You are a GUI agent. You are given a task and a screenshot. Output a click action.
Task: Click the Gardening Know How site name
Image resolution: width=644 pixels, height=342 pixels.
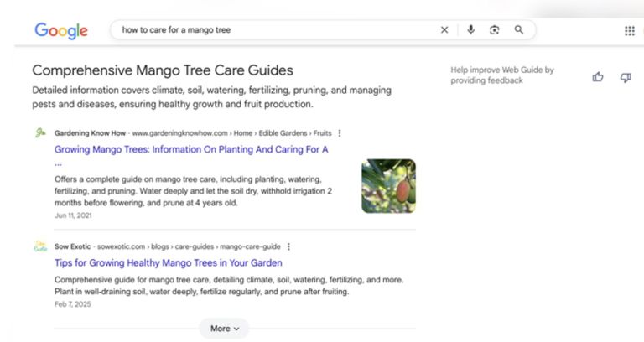(x=90, y=132)
